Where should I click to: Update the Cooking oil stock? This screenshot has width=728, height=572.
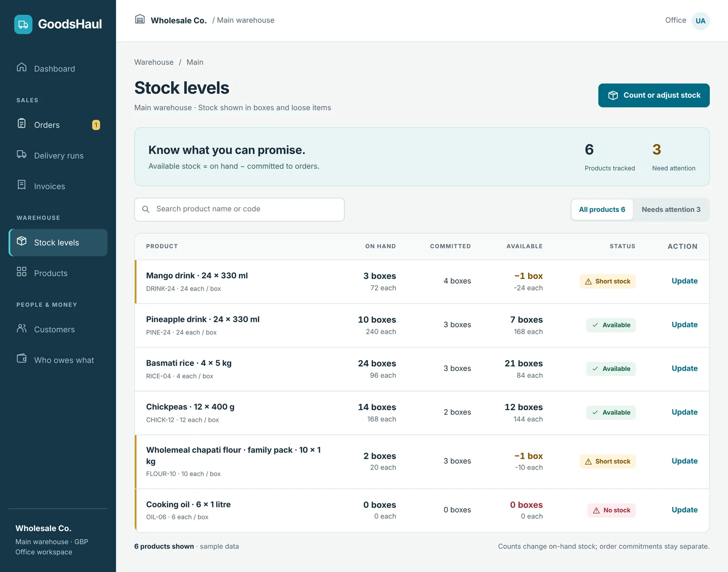[684, 510]
